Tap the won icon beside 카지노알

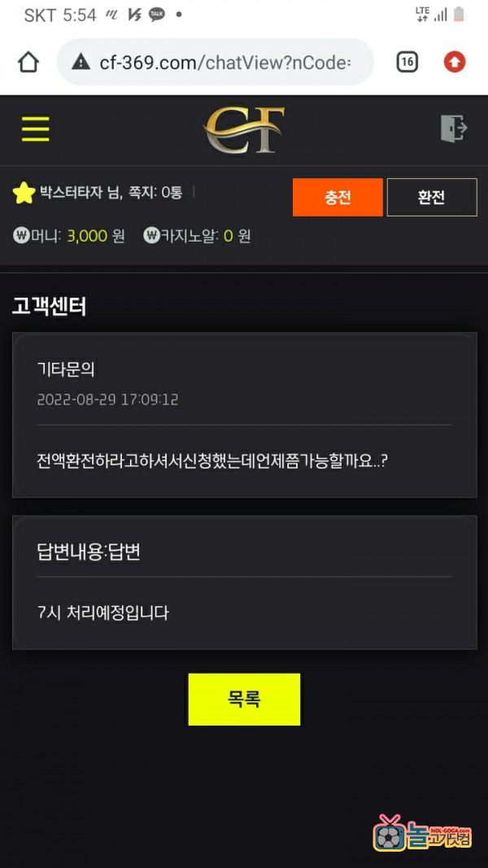coord(151,236)
